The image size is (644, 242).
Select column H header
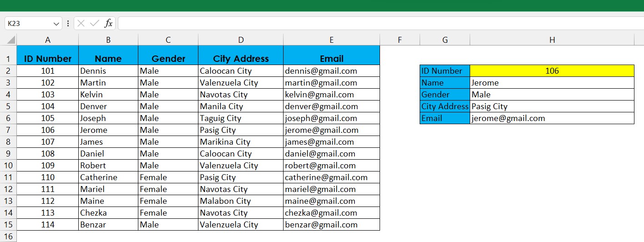(x=552, y=40)
